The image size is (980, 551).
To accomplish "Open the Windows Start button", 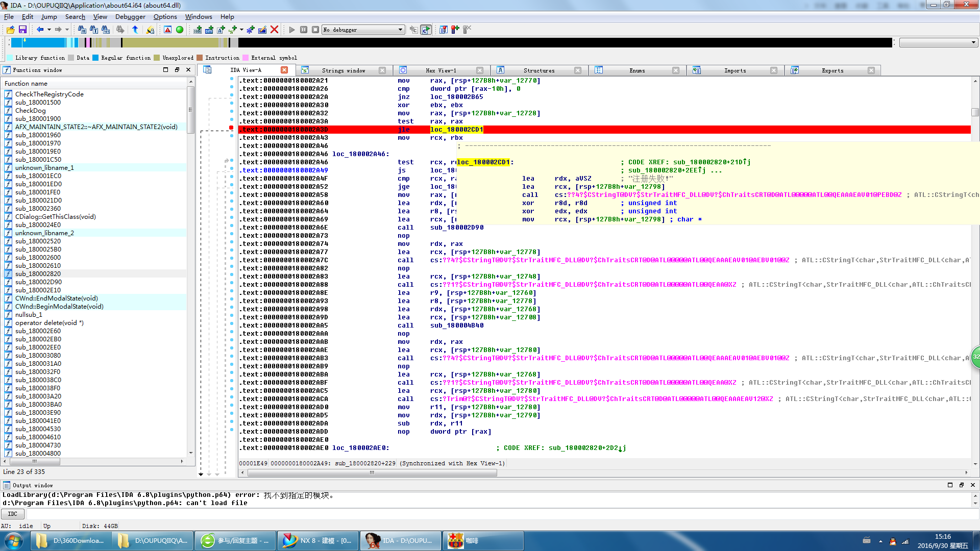I will [14, 541].
